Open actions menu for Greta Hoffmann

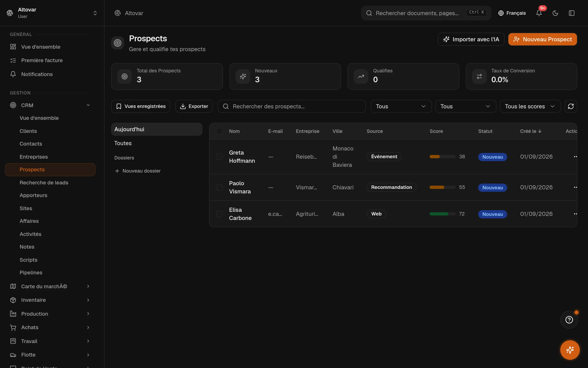(575, 156)
